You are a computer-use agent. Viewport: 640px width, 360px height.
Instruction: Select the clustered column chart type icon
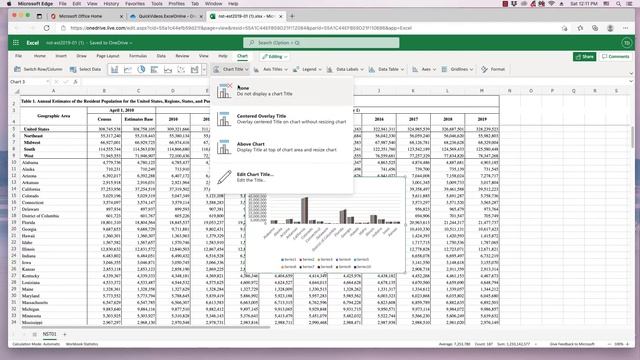115,70
